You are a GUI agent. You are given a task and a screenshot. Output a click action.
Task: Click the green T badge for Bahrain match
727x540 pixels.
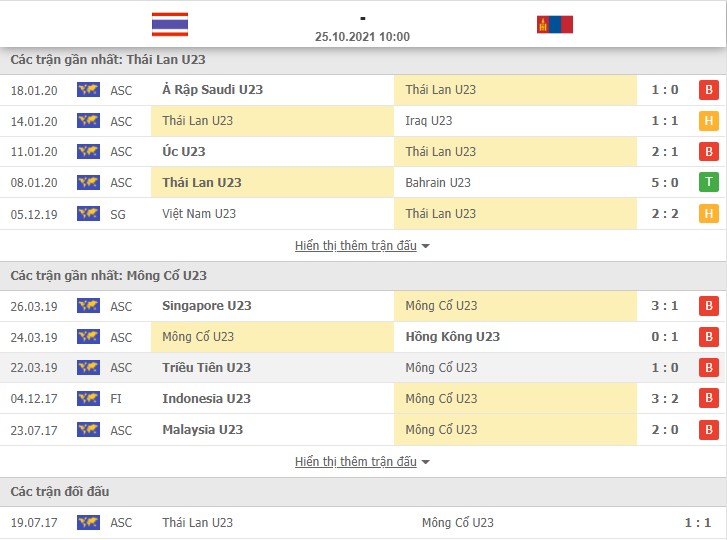click(x=708, y=183)
